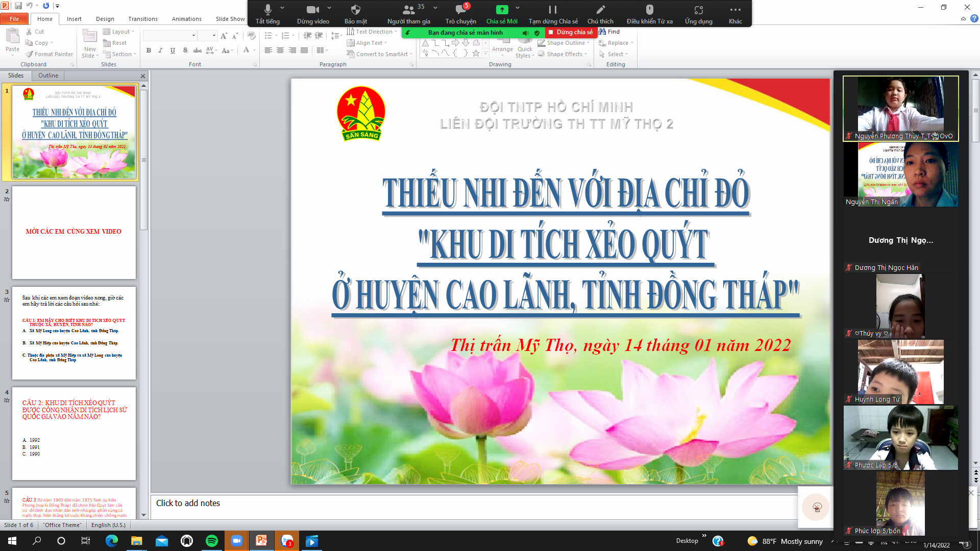Image resolution: width=980 pixels, height=551 pixels.
Task: Center align paragraph text
Action: 280,51
